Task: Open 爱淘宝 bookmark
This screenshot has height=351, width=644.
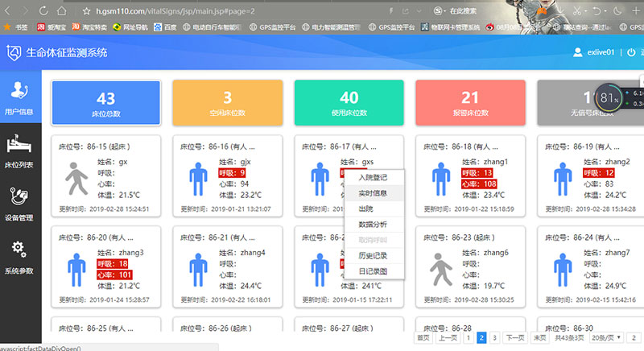Action: coord(52,27)
